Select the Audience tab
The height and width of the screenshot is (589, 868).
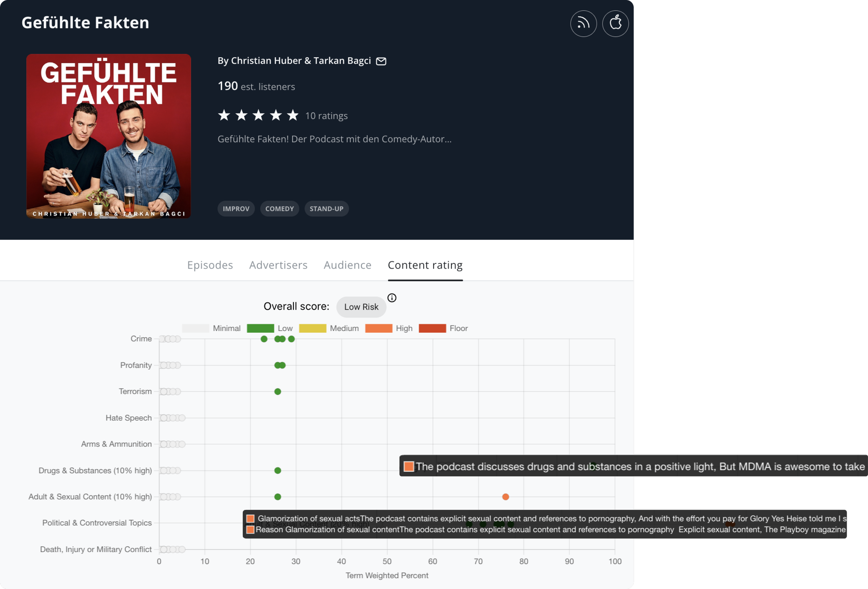347,265
